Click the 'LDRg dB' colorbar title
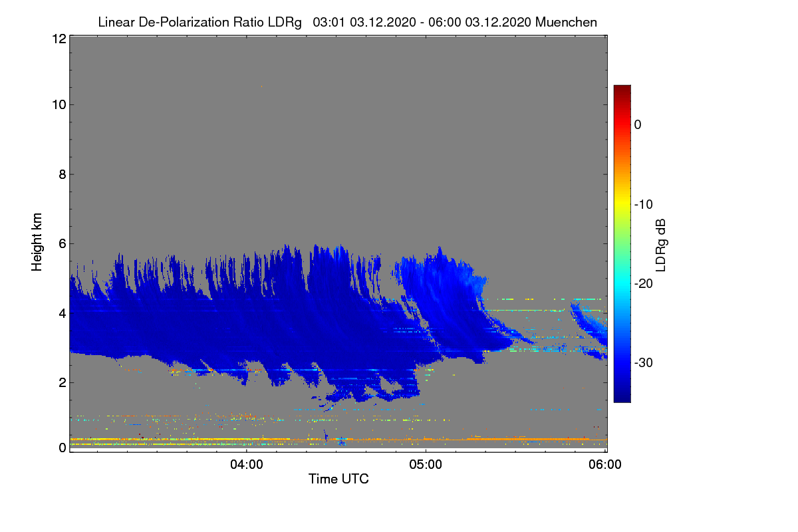The height and width of the screenshot is (532, 798). coord(662,244)
